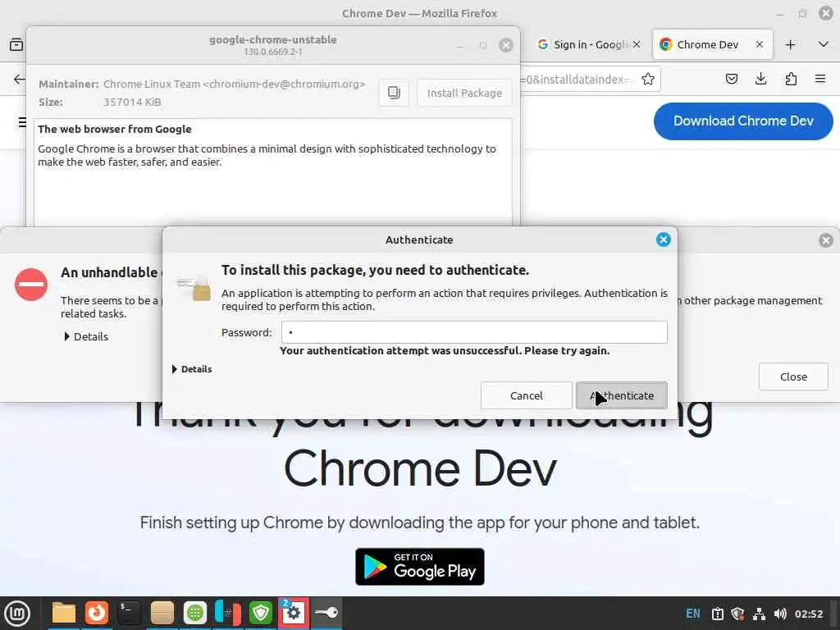The image size is (840, 630).
Task: Open the clock showing 02:52
Action: pyautogui.click(x=808, y=614)
